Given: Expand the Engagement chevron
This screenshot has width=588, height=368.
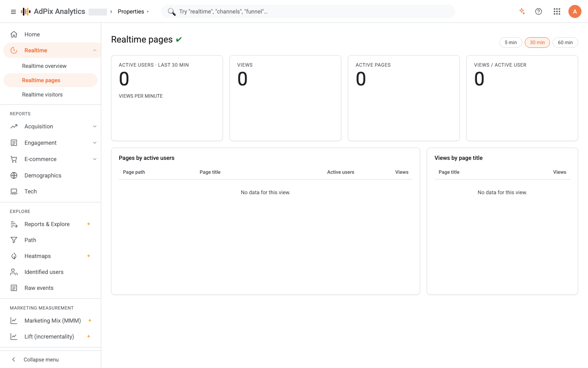Looking at the screenshot, I should (95, 143).
